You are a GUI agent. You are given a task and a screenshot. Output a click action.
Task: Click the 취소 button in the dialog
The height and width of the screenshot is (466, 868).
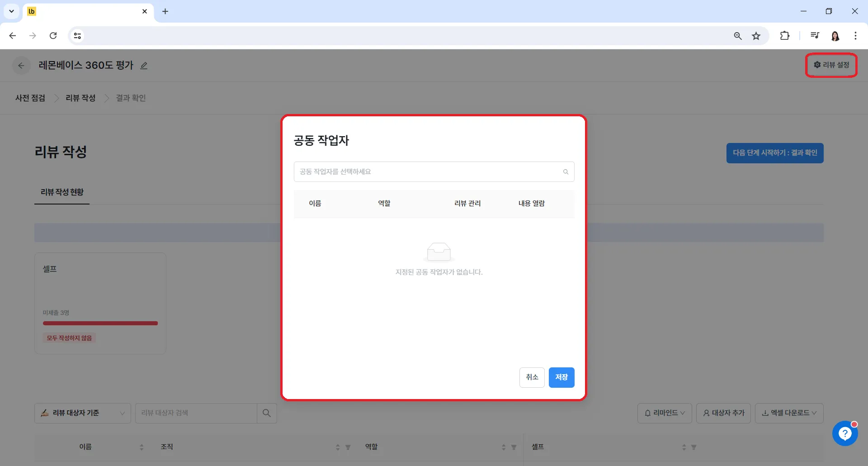532,377
